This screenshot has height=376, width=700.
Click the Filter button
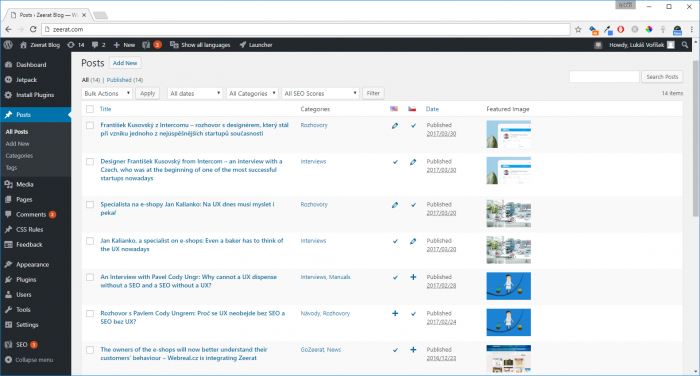(x=373, y=93)
